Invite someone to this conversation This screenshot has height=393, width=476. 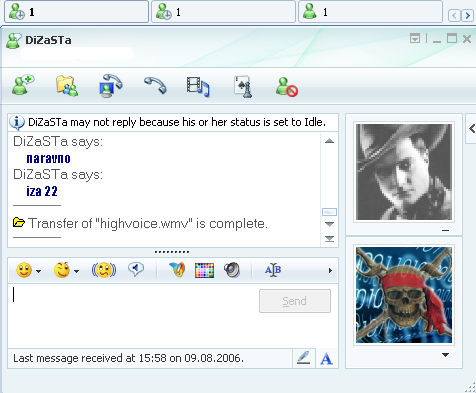[23, 85]
